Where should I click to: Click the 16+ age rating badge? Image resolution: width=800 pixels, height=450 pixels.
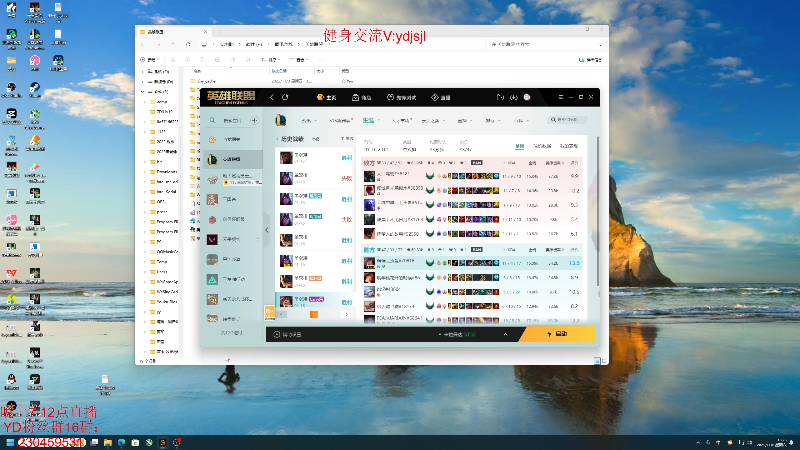pyautogui.click(x=269, y=312)
